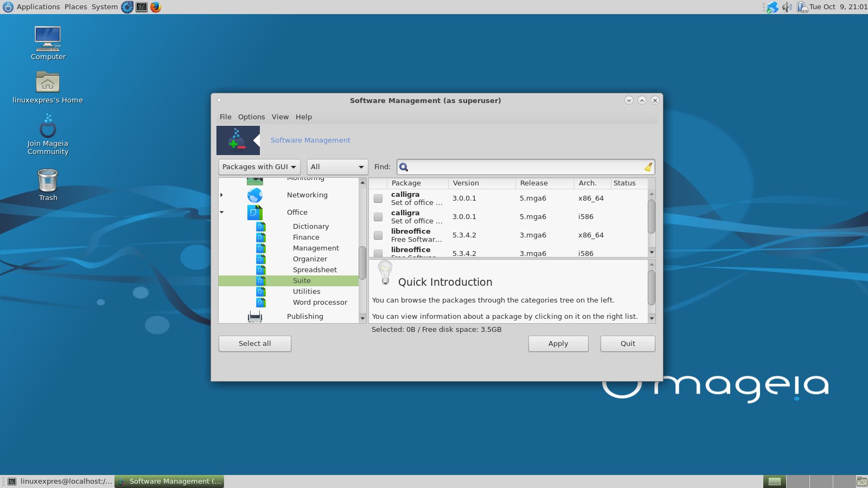868x488 pixels.
Task: Tick the calligra x86_64 package checkbox
Action: 378,198
